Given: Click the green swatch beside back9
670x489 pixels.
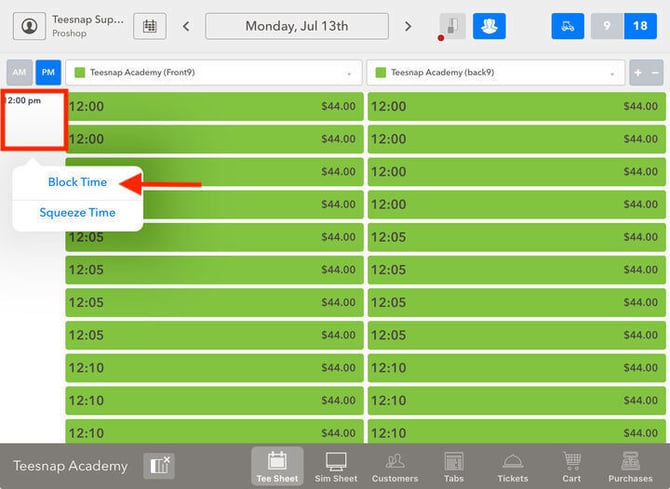Looking at the screenshot, I should click(380, 72).
